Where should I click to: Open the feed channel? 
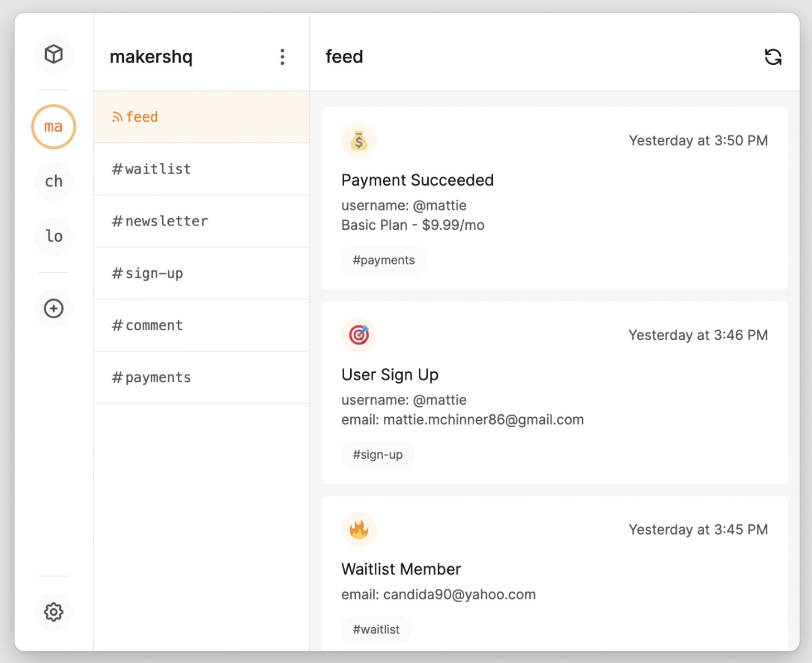point(201,117)
